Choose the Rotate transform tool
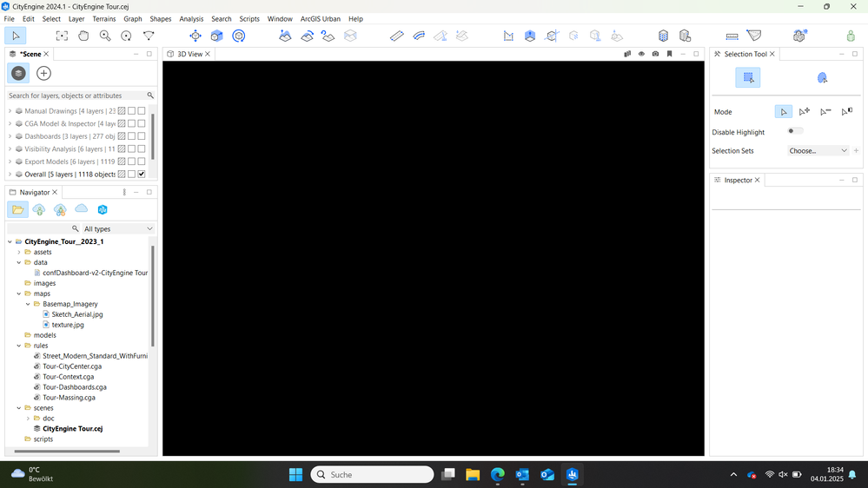This screenshot has width=868, height=488. coord(239,36)
